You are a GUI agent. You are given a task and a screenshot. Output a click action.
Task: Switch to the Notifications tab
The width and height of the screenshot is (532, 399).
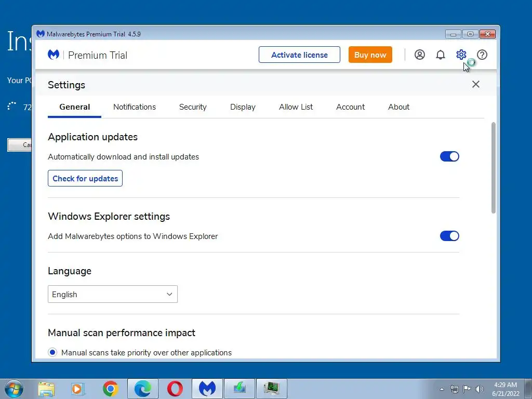[x=135, y=107]
